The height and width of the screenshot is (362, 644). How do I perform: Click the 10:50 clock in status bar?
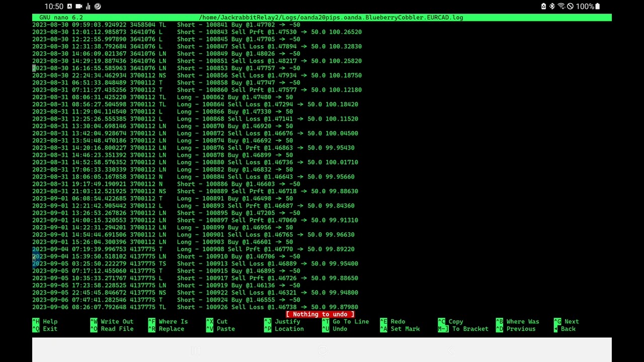coord(54,6)
